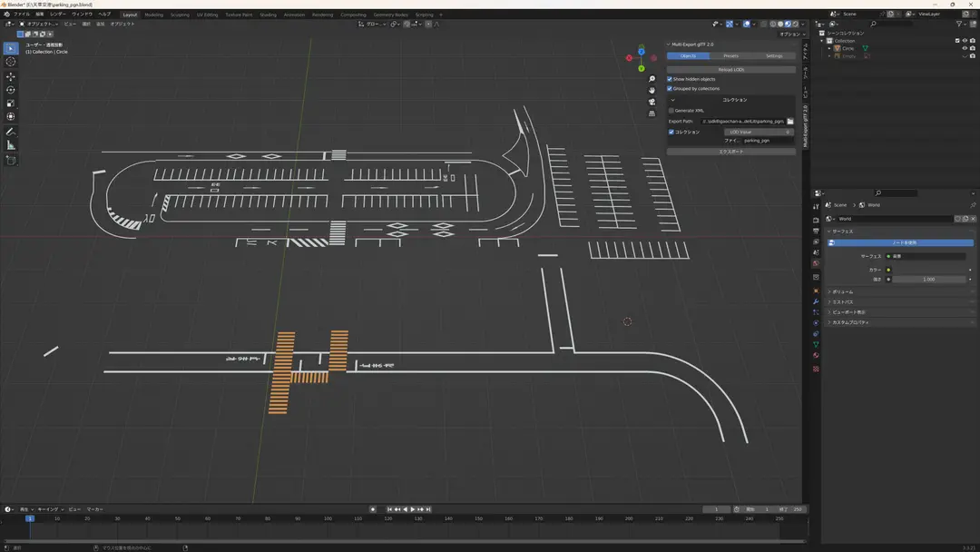Expand the Circle object in the outliner
The width and height of the screenshot is (980, 552).
coord(830,48)
